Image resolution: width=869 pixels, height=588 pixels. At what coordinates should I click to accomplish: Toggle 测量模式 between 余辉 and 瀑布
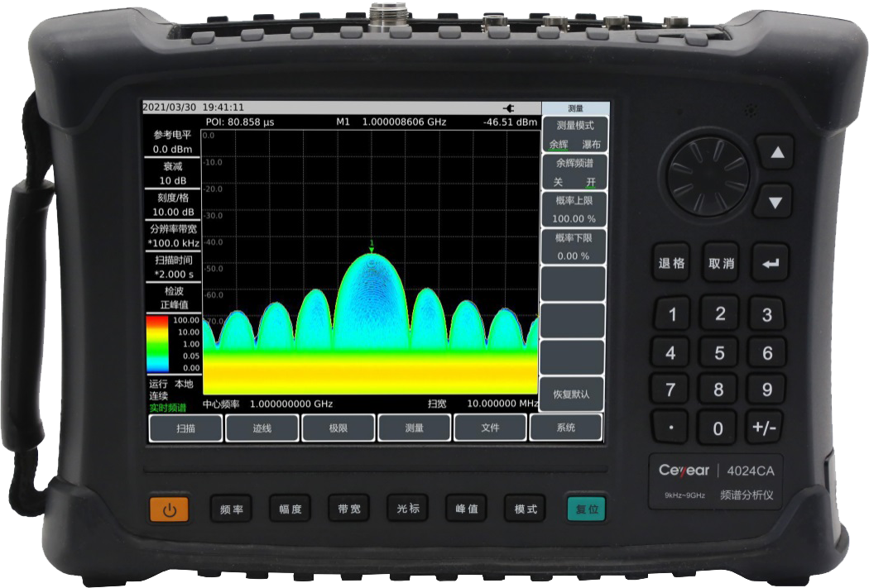(573, 134)
